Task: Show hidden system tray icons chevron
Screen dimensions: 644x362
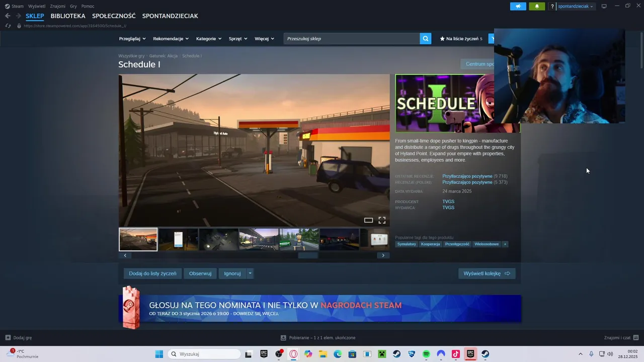Action: pos(580,354)
